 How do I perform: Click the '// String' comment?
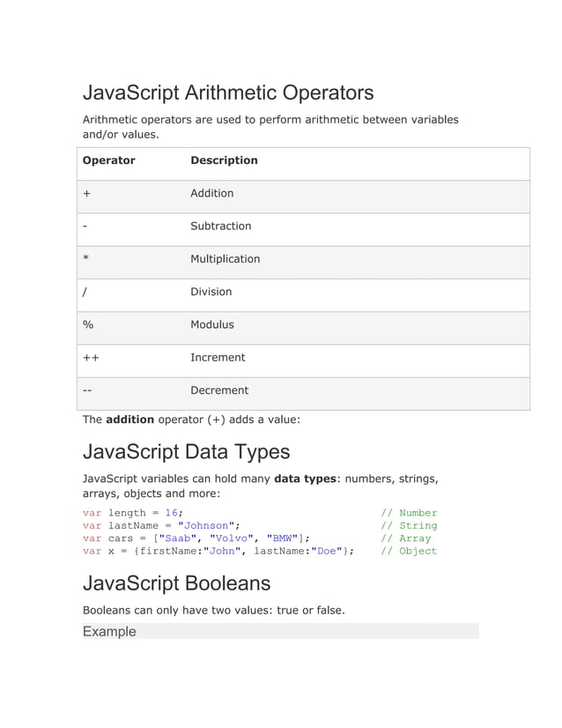point(409,525)
